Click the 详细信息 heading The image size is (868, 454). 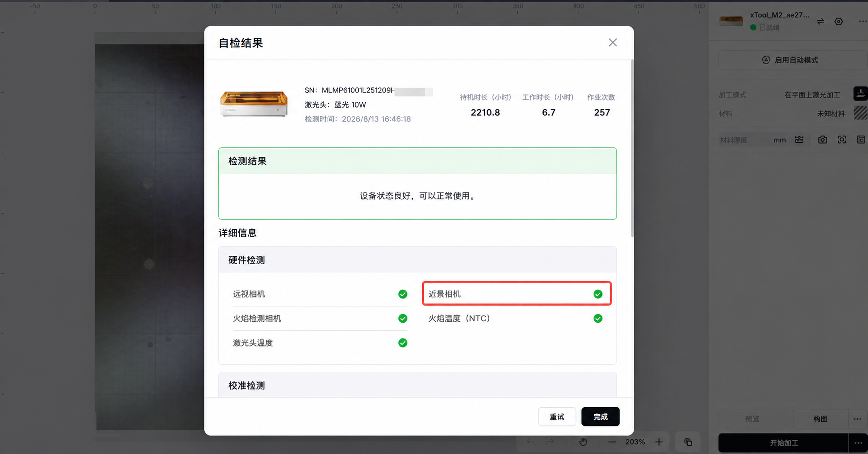[x=237, y=233]
